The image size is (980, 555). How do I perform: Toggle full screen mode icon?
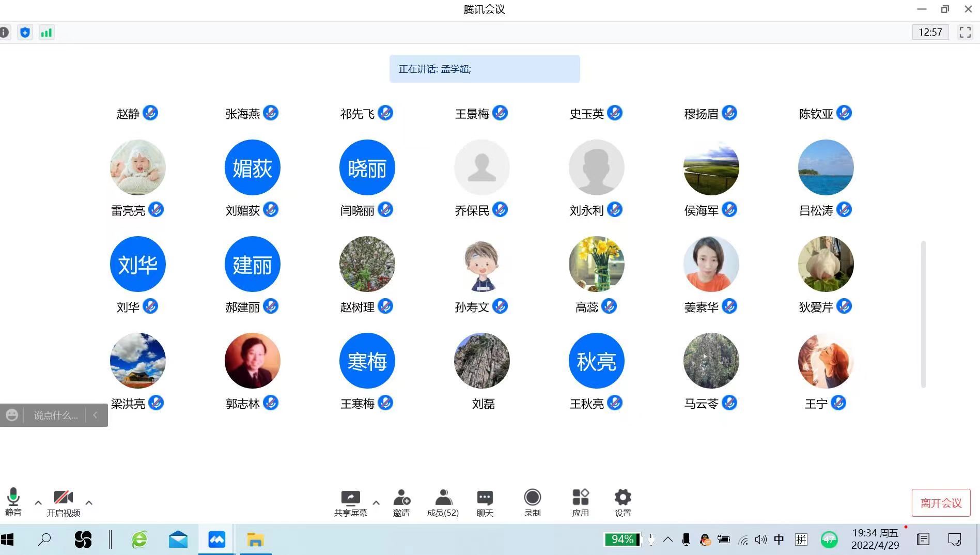965,32
